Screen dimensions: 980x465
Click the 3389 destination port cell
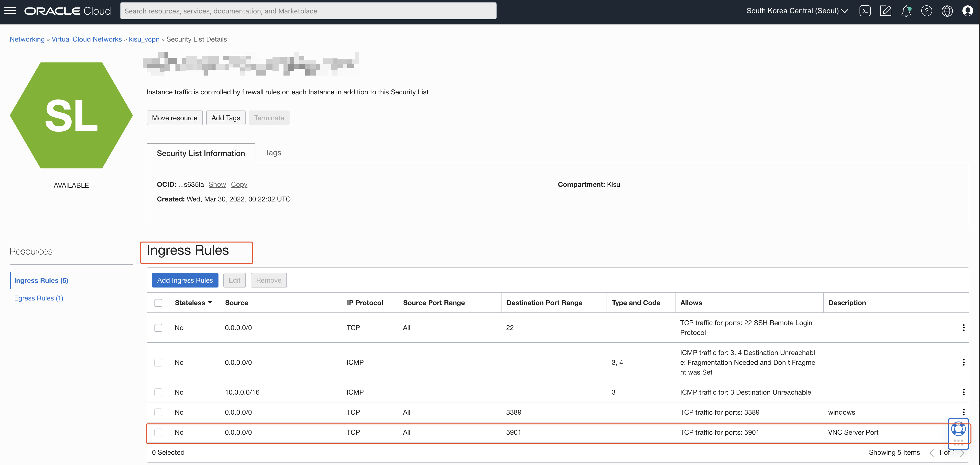(513, 412)
